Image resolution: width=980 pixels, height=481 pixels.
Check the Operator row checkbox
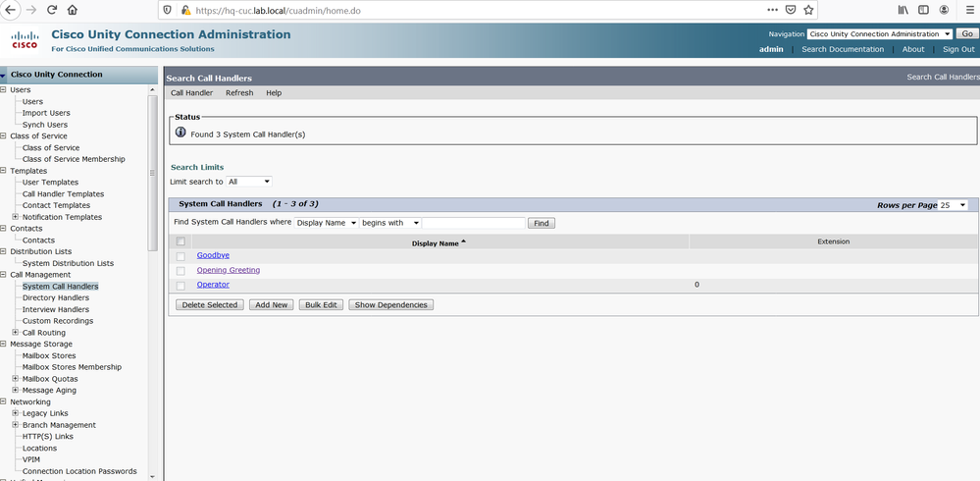tap(181, 286)
